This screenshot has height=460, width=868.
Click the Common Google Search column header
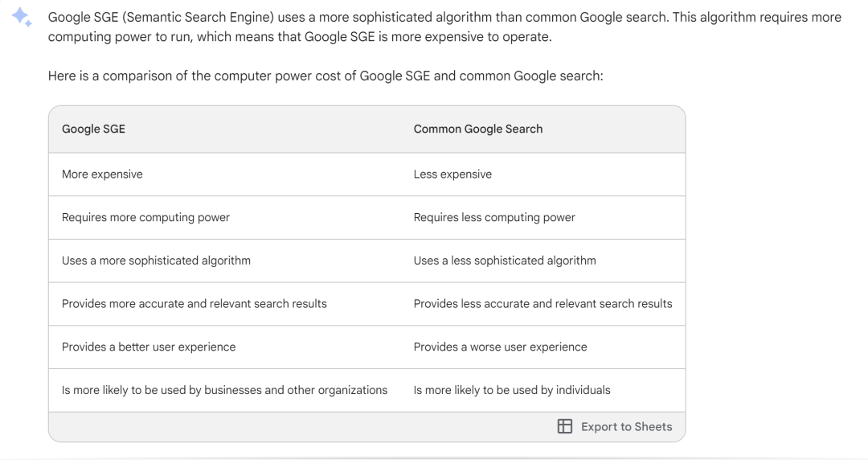pos(477,129)
